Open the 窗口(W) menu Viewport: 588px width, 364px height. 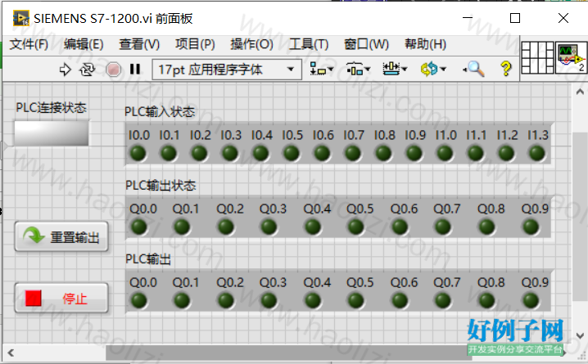[x=366, y=44]
